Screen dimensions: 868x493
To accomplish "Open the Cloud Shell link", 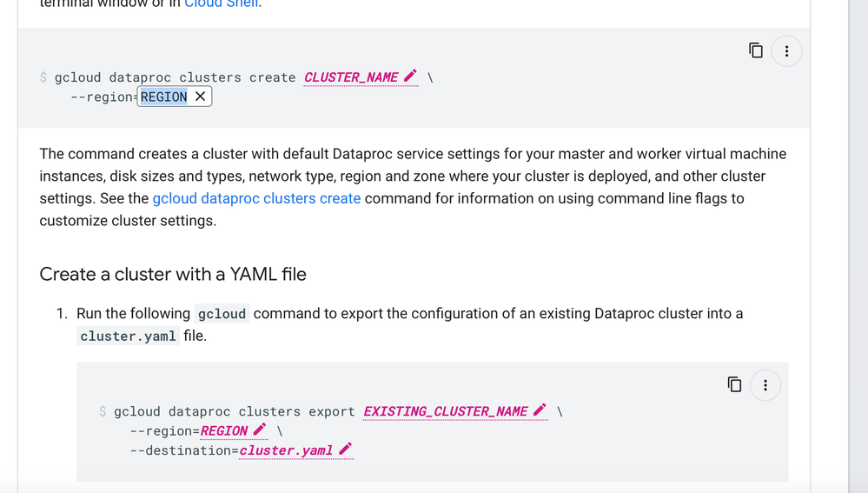I will (x=221, y=3).
